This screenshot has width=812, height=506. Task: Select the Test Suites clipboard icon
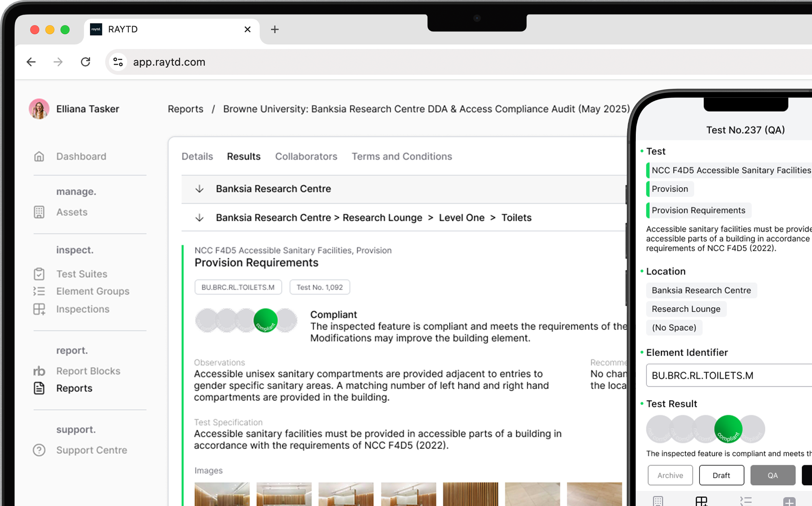pyautogui.click(x=39, y=274)
